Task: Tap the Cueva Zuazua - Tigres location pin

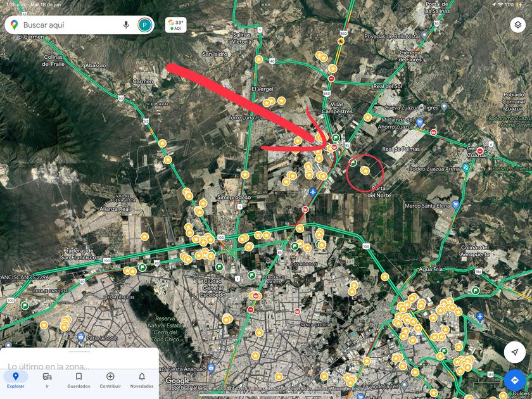Action: 444,107
